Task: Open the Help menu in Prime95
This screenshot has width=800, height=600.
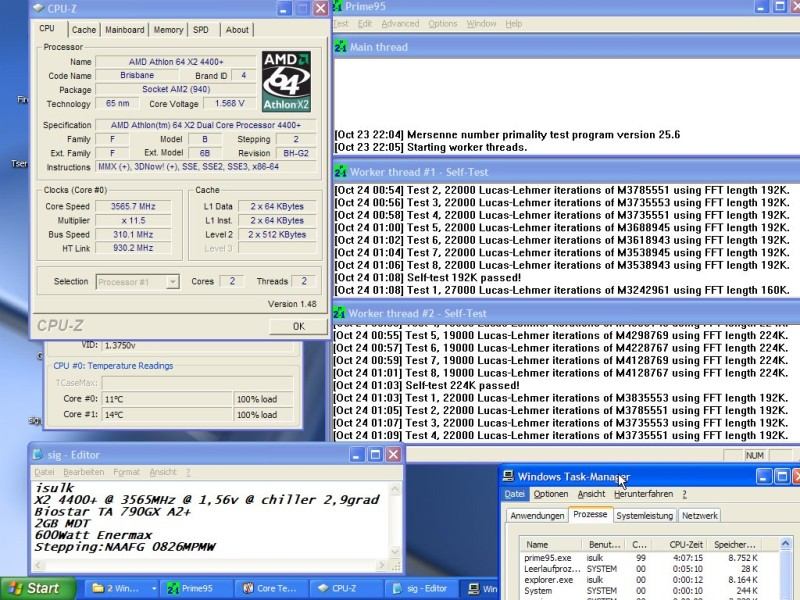Action: (x=513, y=24)
